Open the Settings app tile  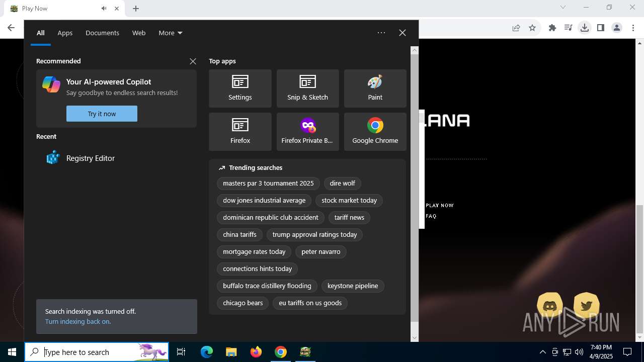(240, 88)
